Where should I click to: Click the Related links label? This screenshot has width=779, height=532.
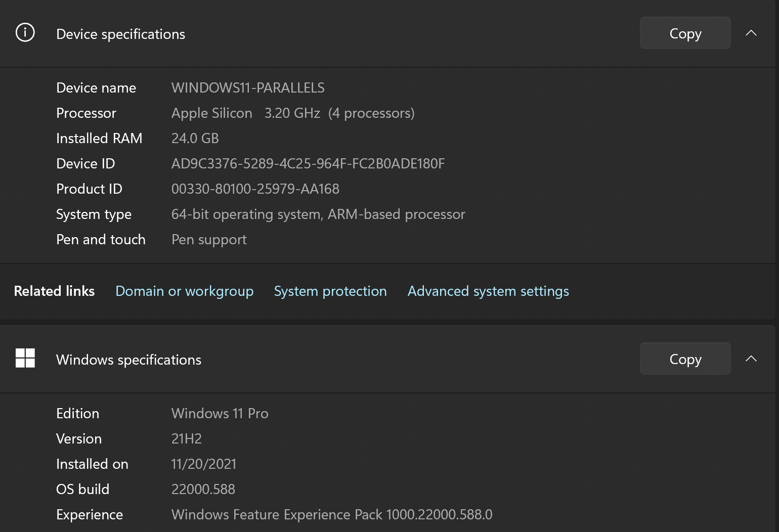[54, 291]
